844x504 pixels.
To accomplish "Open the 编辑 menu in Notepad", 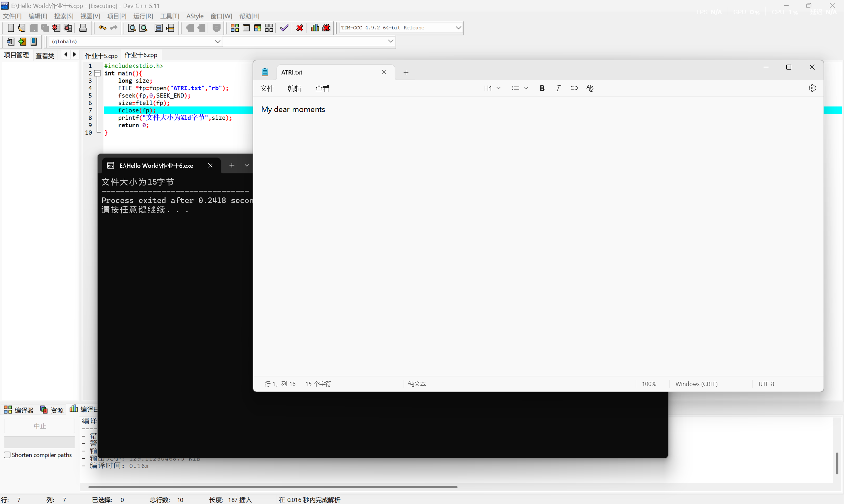I will pyautogui.click(x=294, y=89).
